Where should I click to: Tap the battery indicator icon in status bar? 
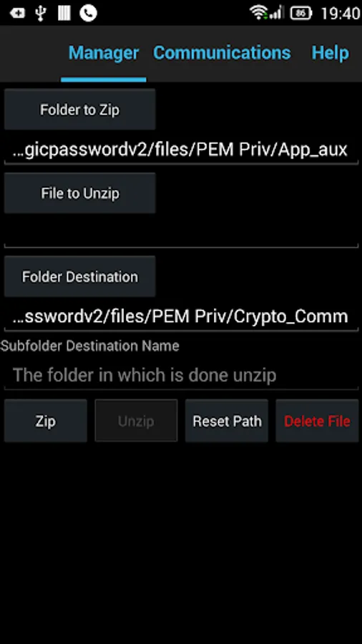tap(301, 13)
